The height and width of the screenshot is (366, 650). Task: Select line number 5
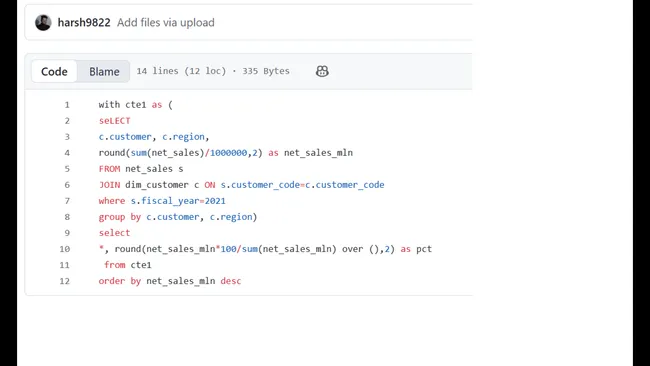click(x=67, y=169)
